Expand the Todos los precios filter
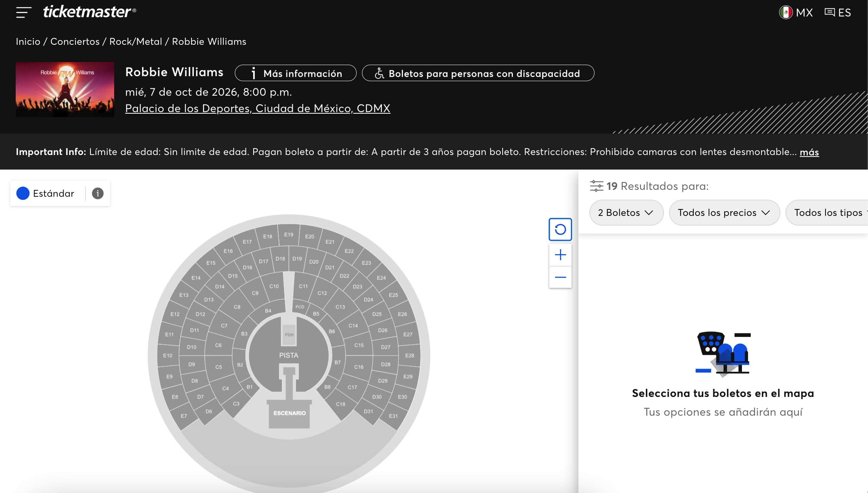Image resolution: width=868 pixels, height=493 pixels. coord(724,212)
